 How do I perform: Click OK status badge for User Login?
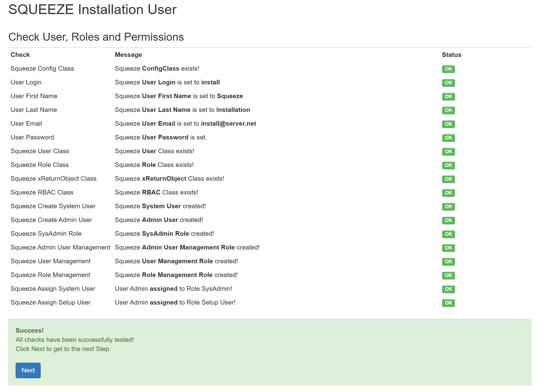[x=448, y=83]
